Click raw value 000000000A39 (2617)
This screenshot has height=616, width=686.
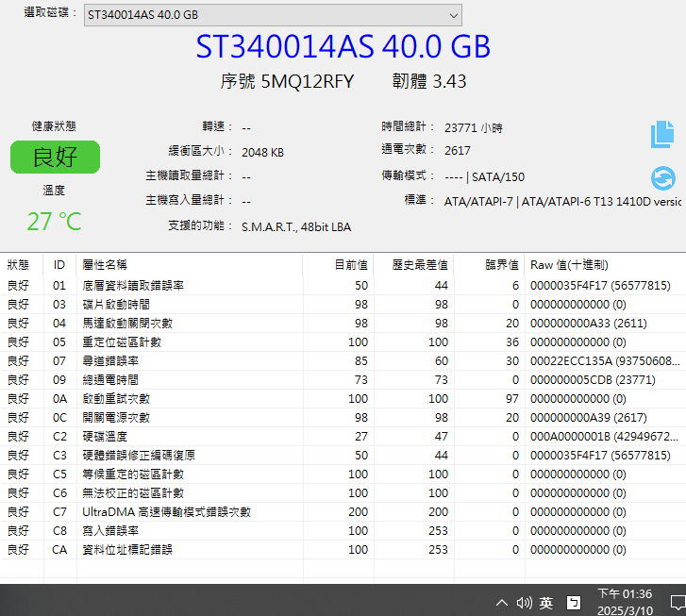(589, 417)
